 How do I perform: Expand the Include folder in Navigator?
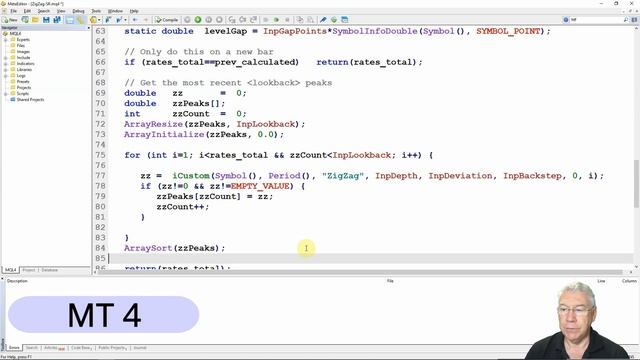tap(6, 58)
